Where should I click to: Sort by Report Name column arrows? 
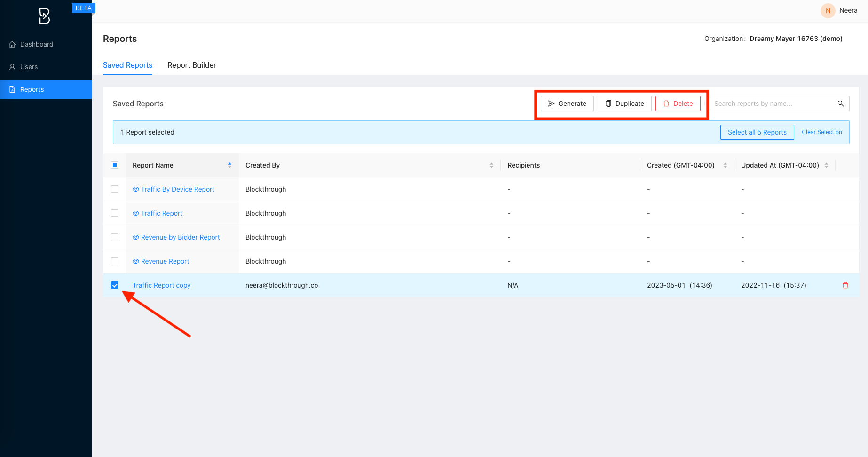[229, 165]
